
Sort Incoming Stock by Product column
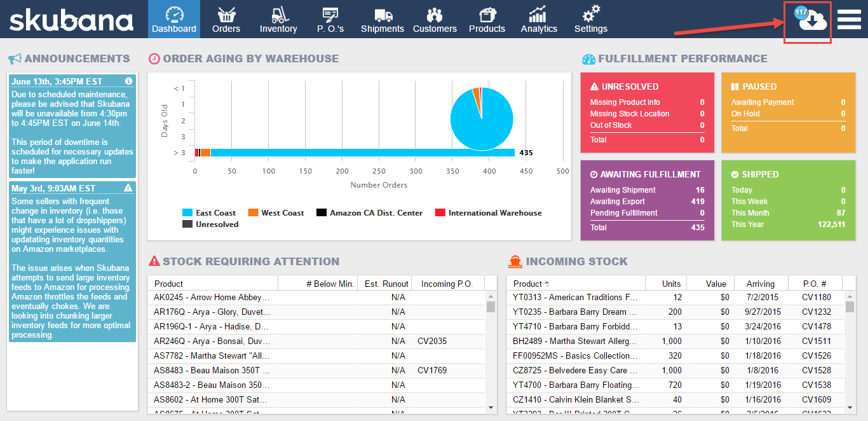[x=576, y=284]
